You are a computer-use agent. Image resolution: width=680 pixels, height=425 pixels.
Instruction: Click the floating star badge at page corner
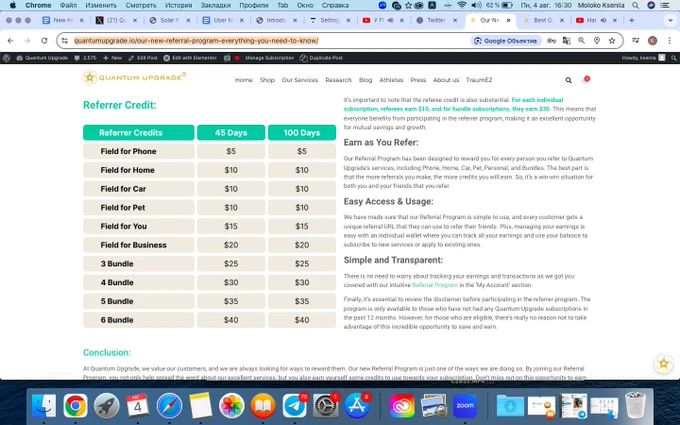pyautogui.click(x=664, y=363)
